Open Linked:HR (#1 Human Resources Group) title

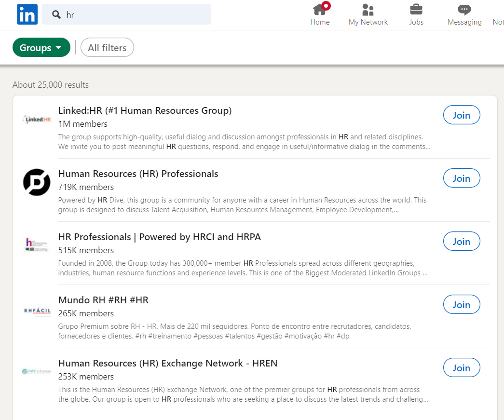point(145,110)
